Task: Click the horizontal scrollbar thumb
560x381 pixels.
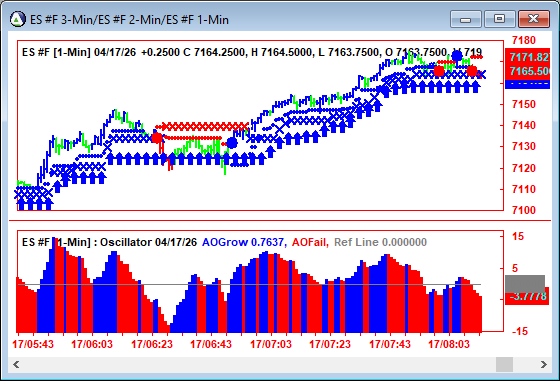Action: click(x=504, y=364)
